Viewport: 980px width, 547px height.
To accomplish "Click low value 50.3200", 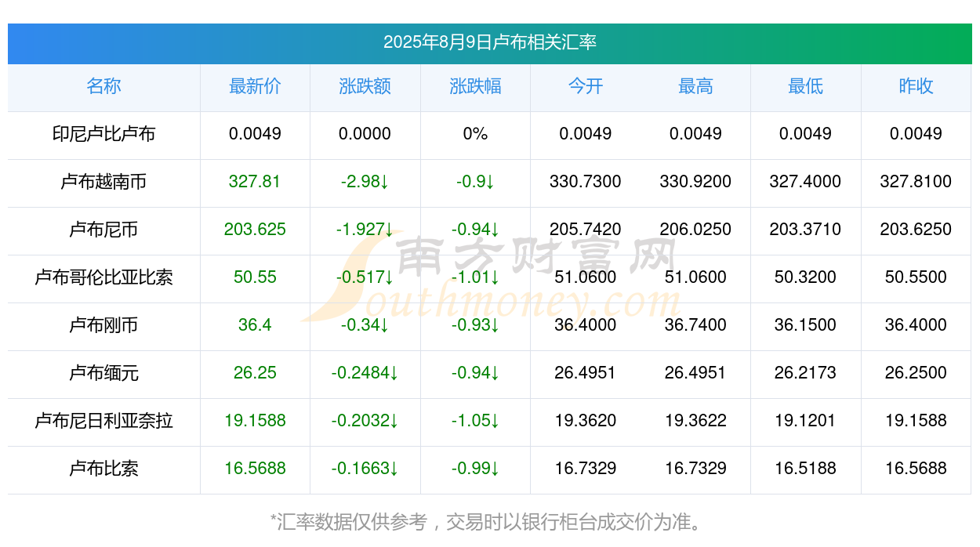I will coord(806,277).
